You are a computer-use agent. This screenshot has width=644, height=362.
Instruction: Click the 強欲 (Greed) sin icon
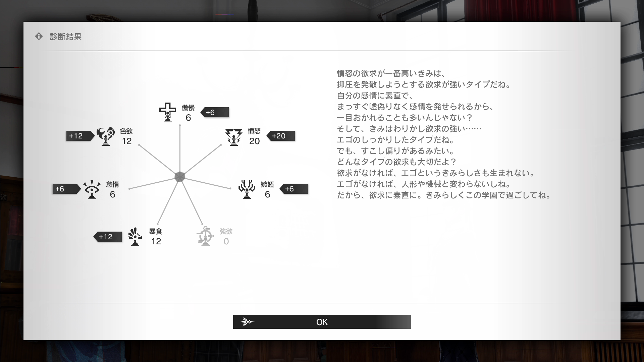point(205,236)
